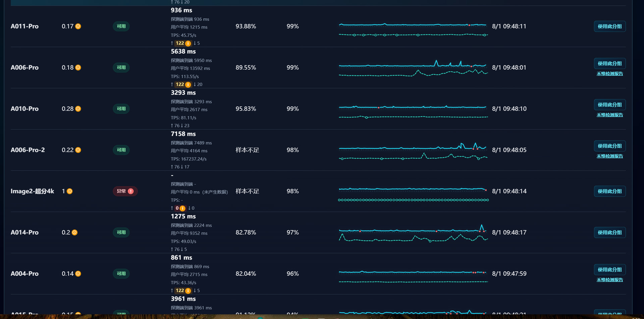644x319 pixels.
Task: View 禾维检测报告 for A004-Pro
Action: click(x=609, y=280)
